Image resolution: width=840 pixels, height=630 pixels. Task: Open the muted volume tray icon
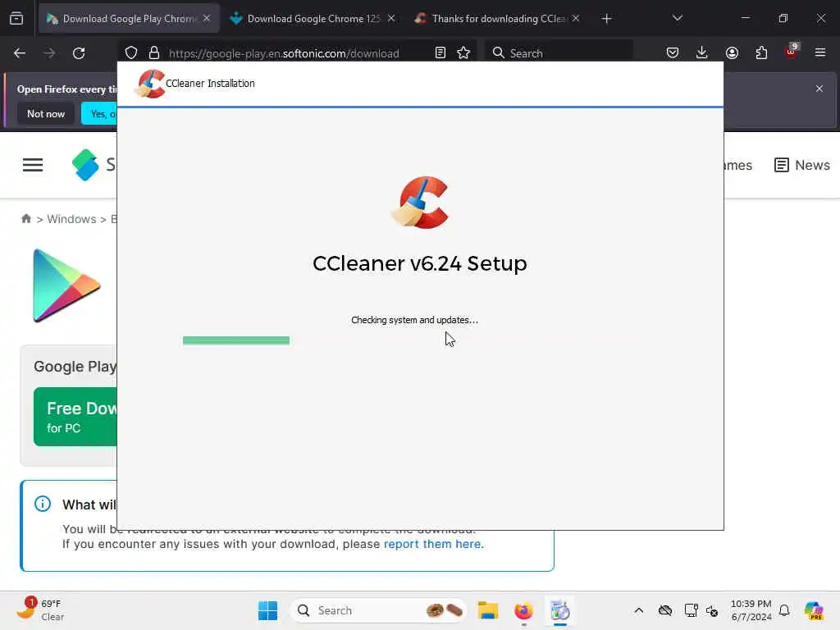[x=713, y=610]
